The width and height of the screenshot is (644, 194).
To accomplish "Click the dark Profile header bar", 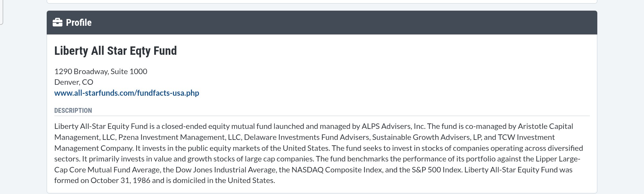I will pyautogui.click(x=322, y=23).
